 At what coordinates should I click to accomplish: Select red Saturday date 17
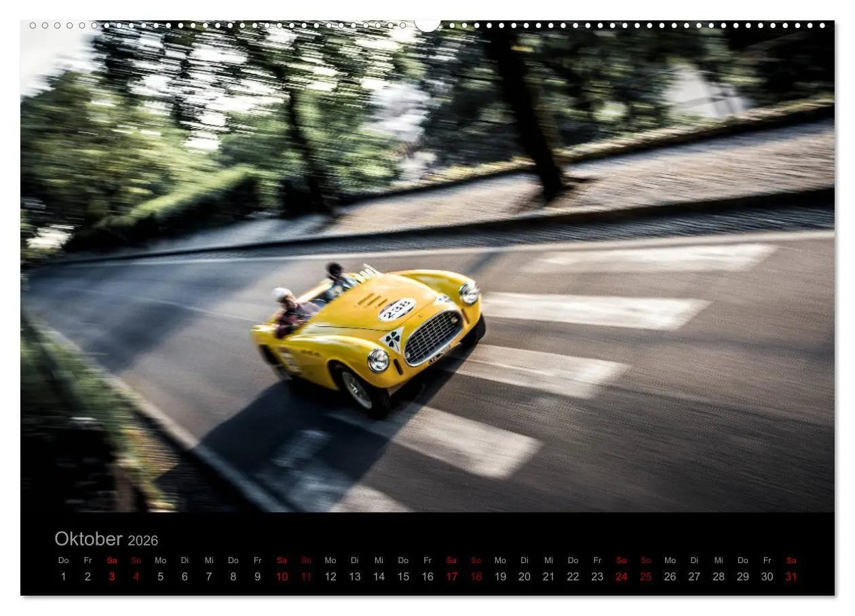tap(452, 577)
